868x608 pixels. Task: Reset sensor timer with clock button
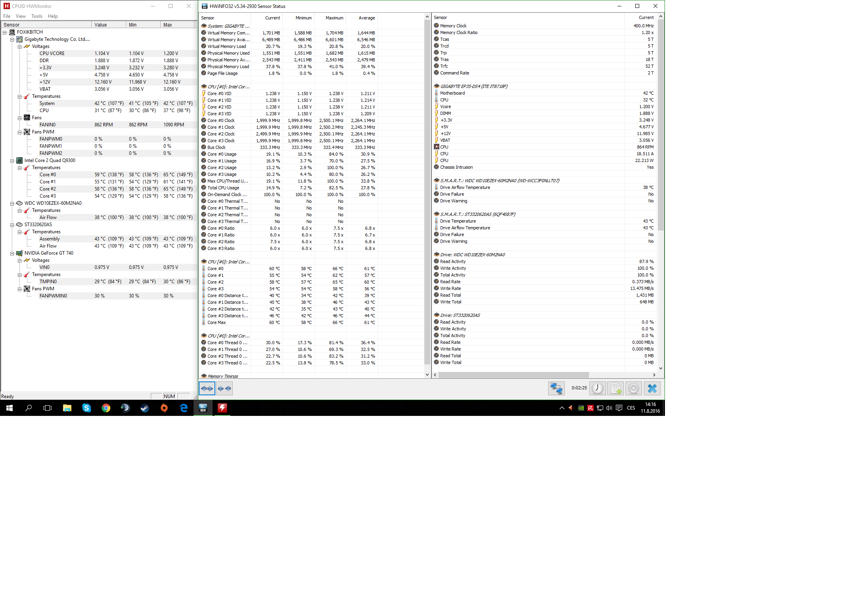(x=598, y=389)
